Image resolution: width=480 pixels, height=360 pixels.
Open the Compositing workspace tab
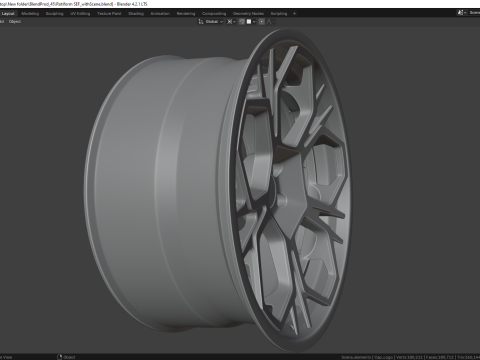(x=214, y=14)
